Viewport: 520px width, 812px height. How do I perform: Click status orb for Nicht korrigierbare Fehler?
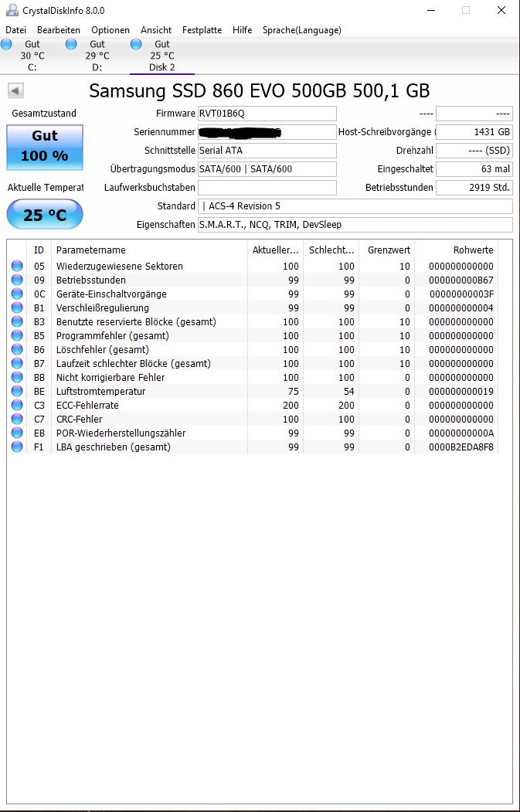17,378
